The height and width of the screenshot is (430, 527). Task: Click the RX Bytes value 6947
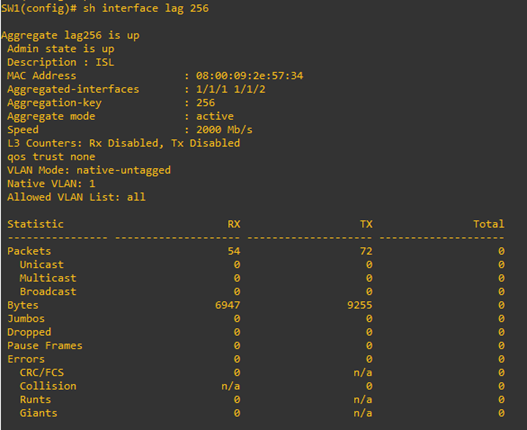(x=228, y=305)
